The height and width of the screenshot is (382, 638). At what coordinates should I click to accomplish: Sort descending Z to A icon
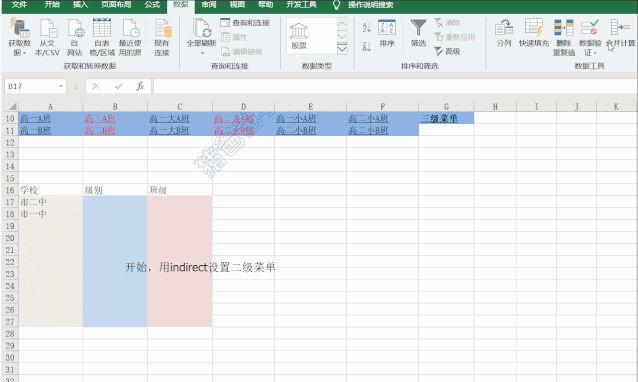click(x=366, y=46)
